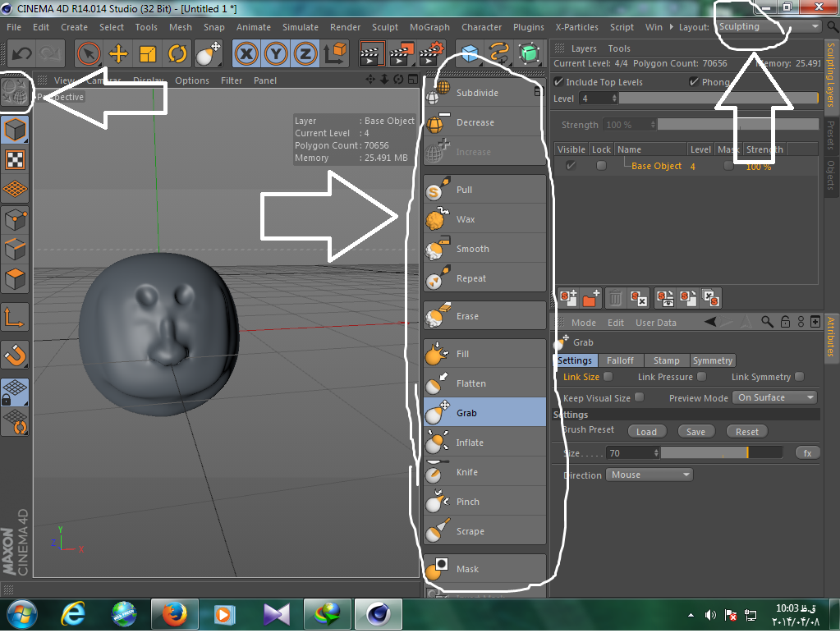Open the Preview Mode dropdown
The height and width of the screenshot is (633, 840).
774,397
